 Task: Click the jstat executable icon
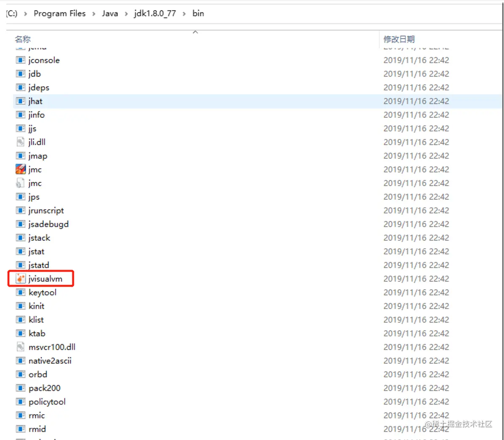(x=20, y=251)
